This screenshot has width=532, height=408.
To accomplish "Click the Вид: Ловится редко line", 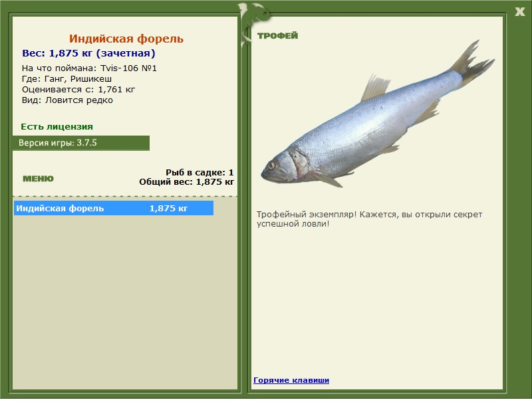I will pos(67,100).
